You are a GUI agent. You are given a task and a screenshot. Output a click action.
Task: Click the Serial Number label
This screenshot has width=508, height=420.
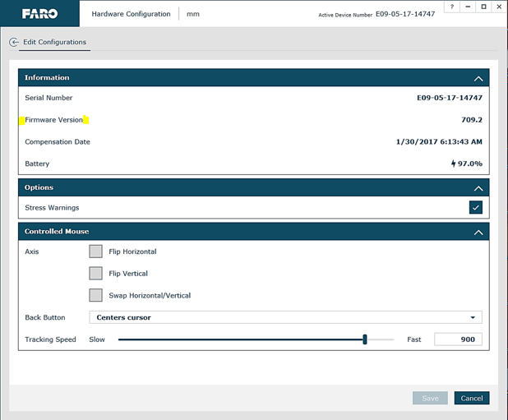(x=48, y=98)
